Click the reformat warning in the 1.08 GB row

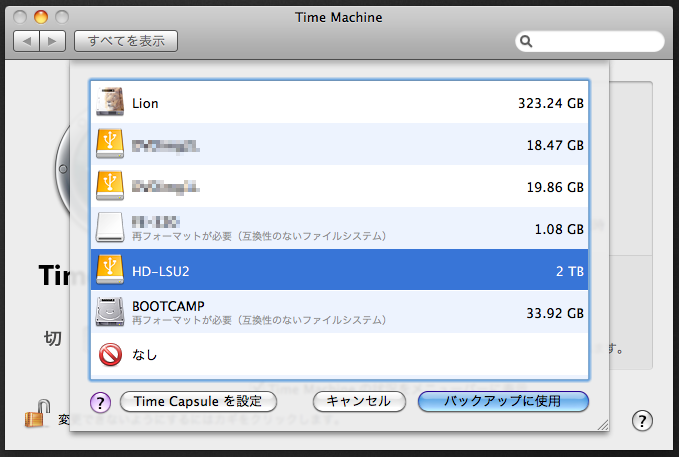click(x=259, y=236)
